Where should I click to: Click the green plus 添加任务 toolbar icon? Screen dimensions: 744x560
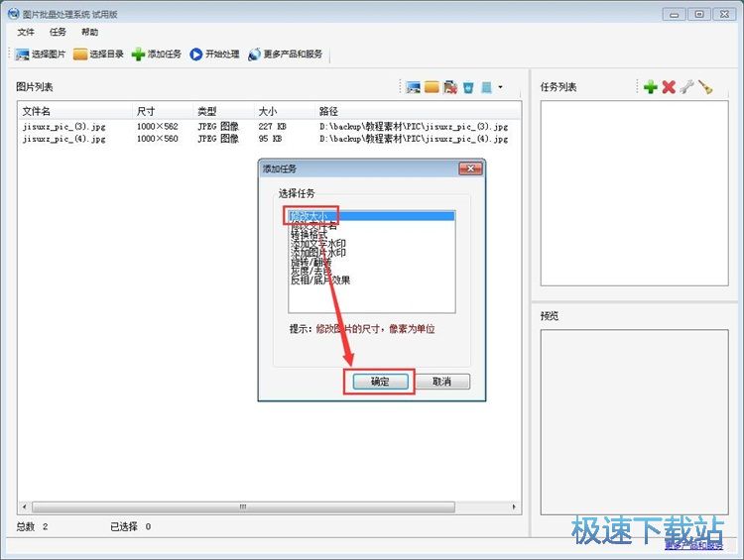[138, 55]
